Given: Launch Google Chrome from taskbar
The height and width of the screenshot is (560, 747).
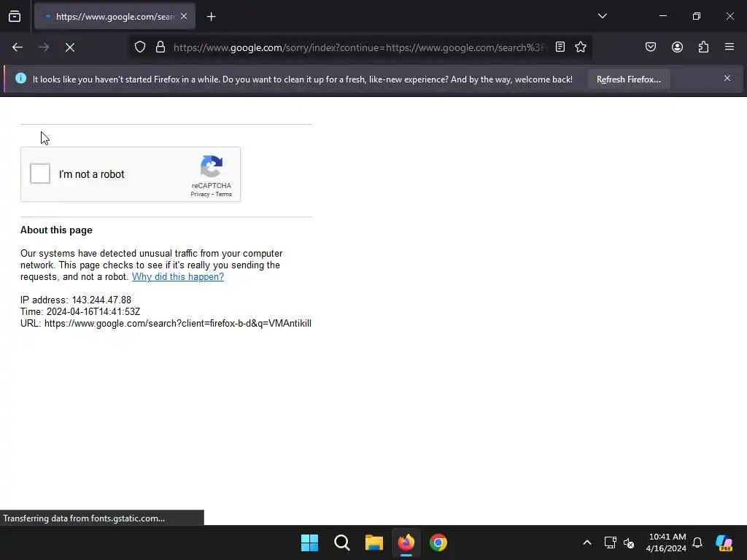Looking at the screenshot, I should pyautogui.click(x=438, y=542).
